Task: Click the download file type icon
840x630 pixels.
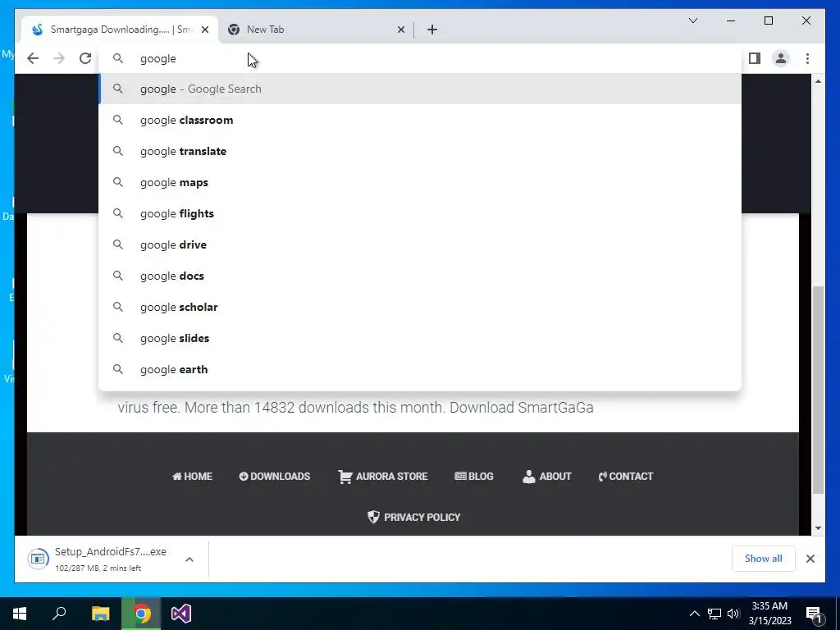Action: (38, 559)
